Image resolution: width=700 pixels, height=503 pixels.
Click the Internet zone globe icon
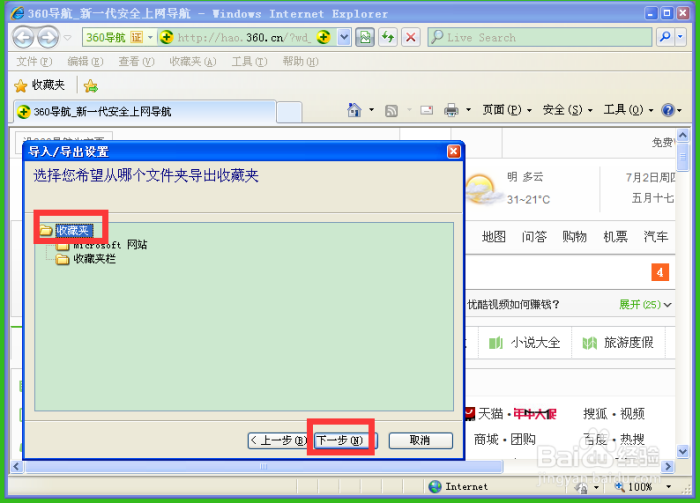(435, 486)
